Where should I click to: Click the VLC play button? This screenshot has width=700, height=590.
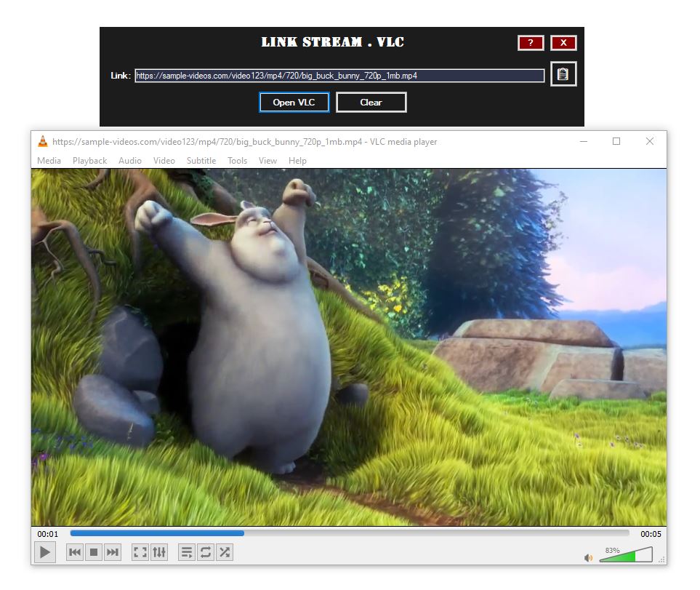[x=44, y=552]
